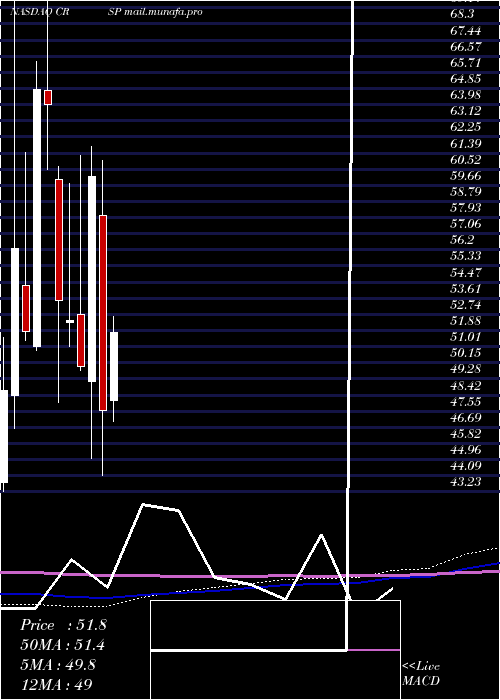Click the doji cross candle near 52.3

click(70, 321)
